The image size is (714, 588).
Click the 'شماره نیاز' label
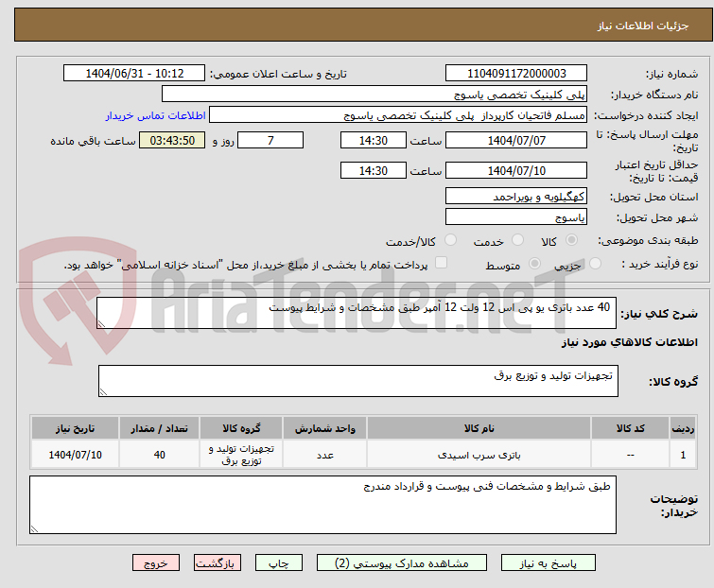click(x=671, y=74)
